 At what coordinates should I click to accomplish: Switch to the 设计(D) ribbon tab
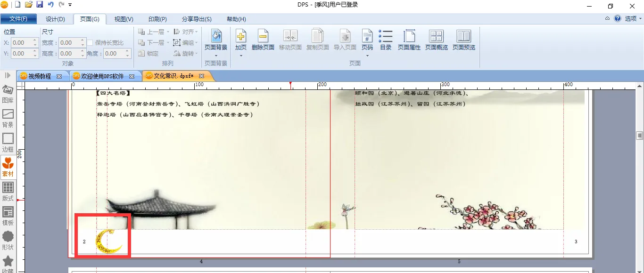(55, 19)
